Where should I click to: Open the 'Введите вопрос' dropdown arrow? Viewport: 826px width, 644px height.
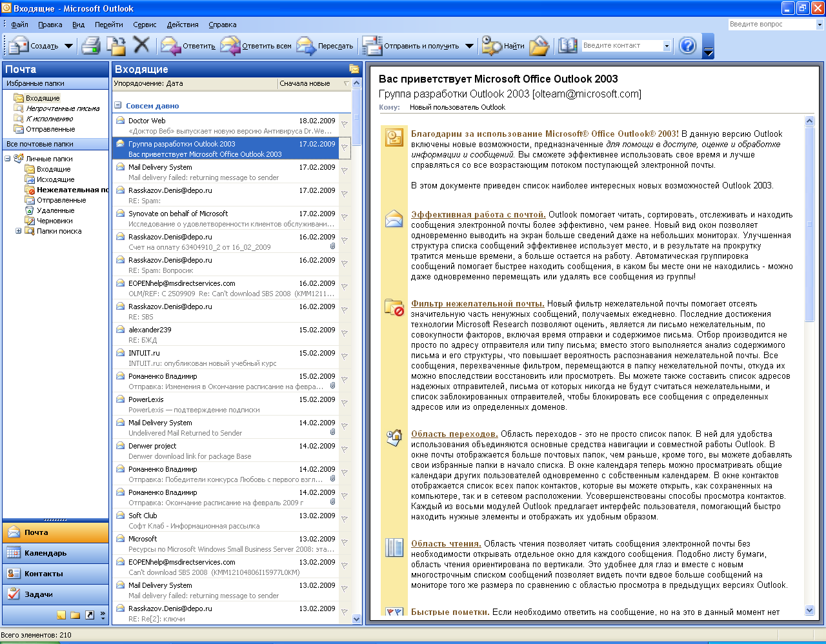(x=820, y=25)
